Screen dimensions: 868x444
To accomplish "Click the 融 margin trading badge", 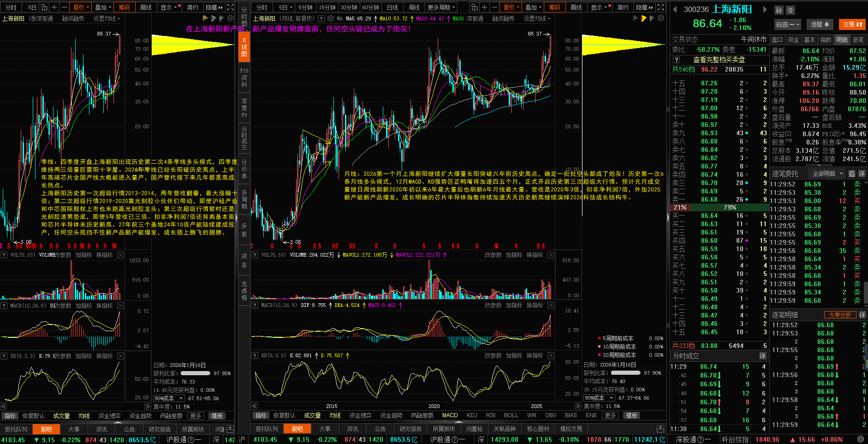I will tap(779, 10).
